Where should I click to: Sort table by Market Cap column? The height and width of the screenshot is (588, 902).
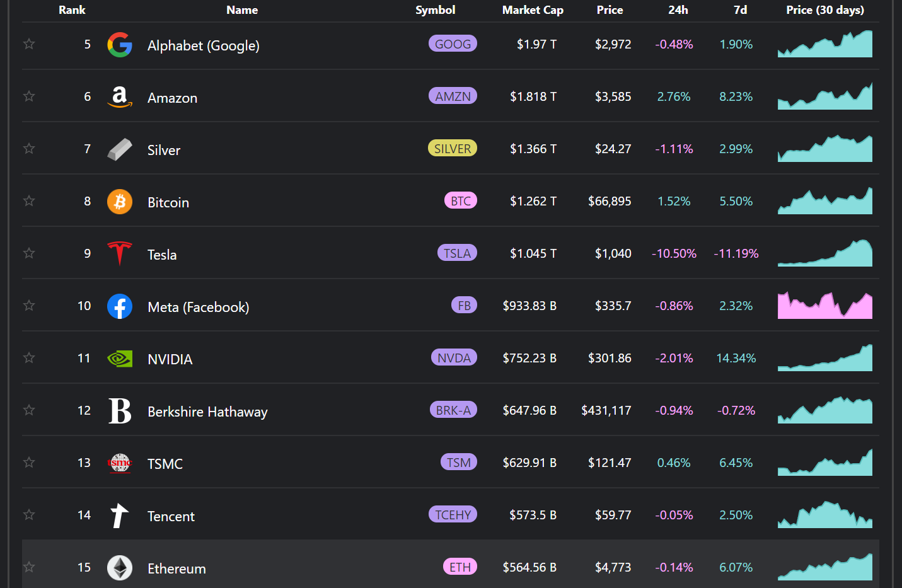coord(533,10)
